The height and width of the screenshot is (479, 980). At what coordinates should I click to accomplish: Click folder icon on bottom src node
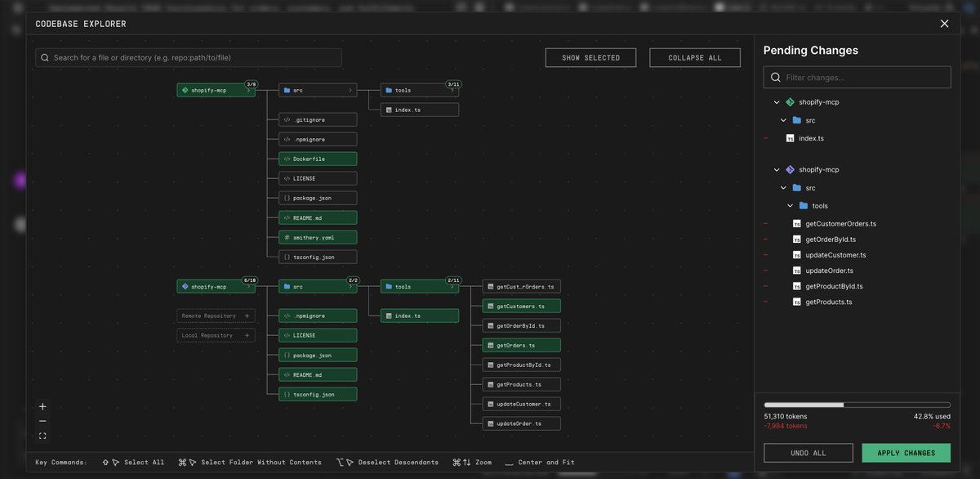pos(287,287)
